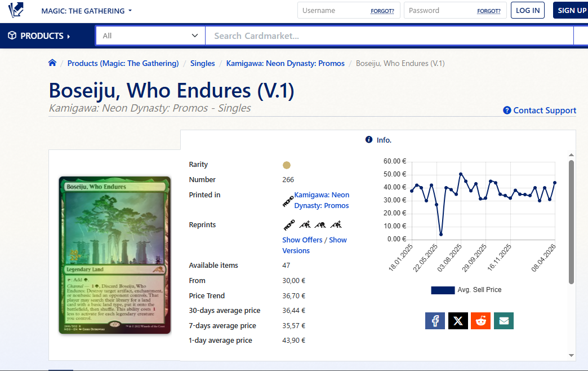This screenshot has height=371, width=588.
Task: Open Products (Magic: The Gathering) breadcrumb
Action: point(123,63)
